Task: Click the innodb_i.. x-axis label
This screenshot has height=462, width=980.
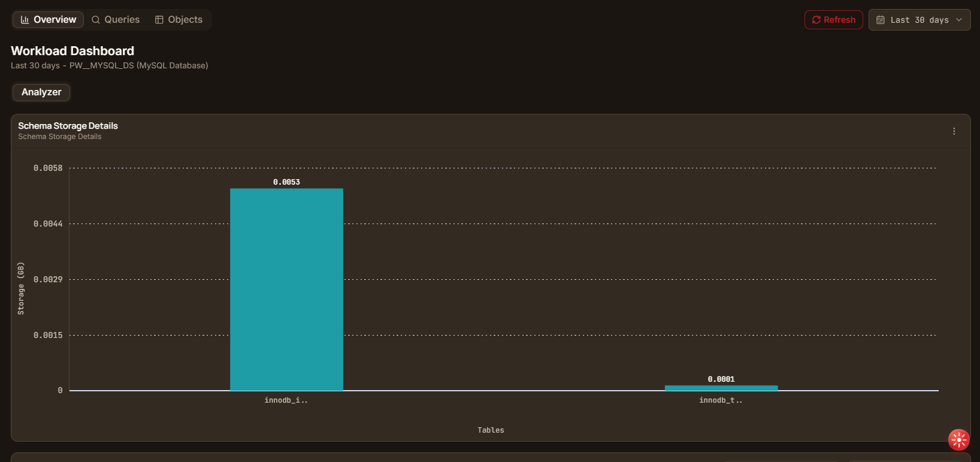Action: click(286, 400)
